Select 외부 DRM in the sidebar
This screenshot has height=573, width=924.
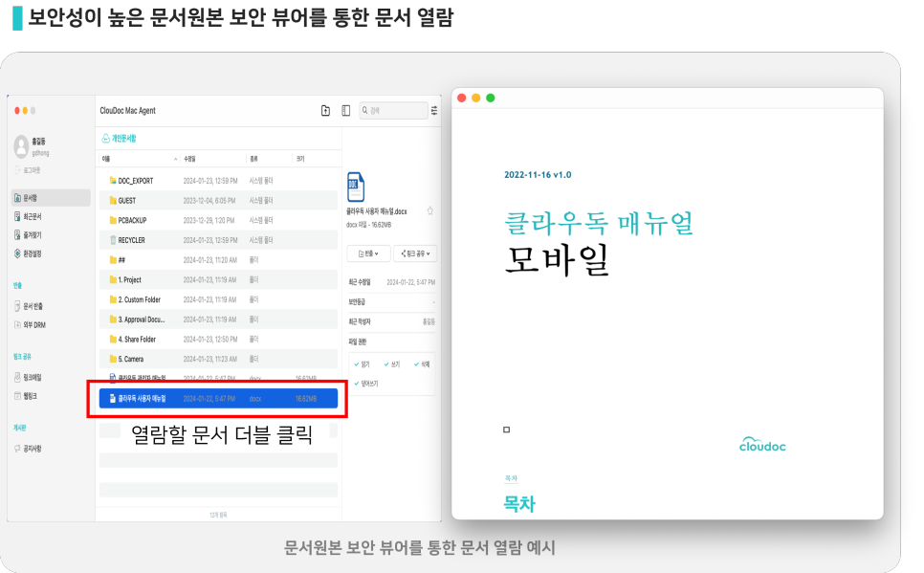[30, 325]
